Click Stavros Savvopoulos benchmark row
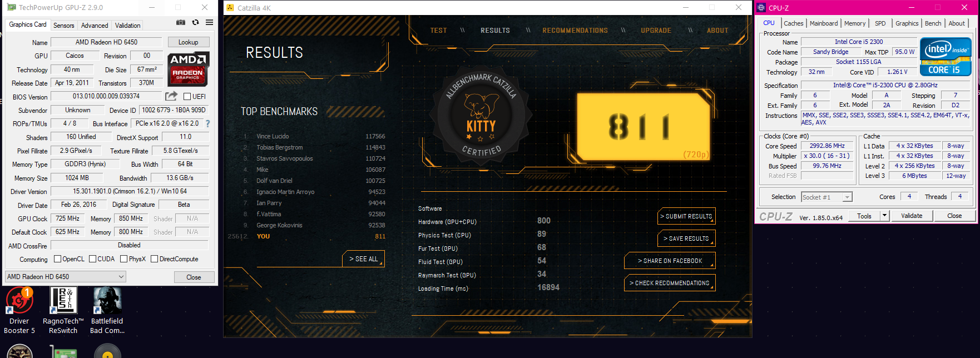The width and height of the screenshot is (980, 358). point(314,158)
